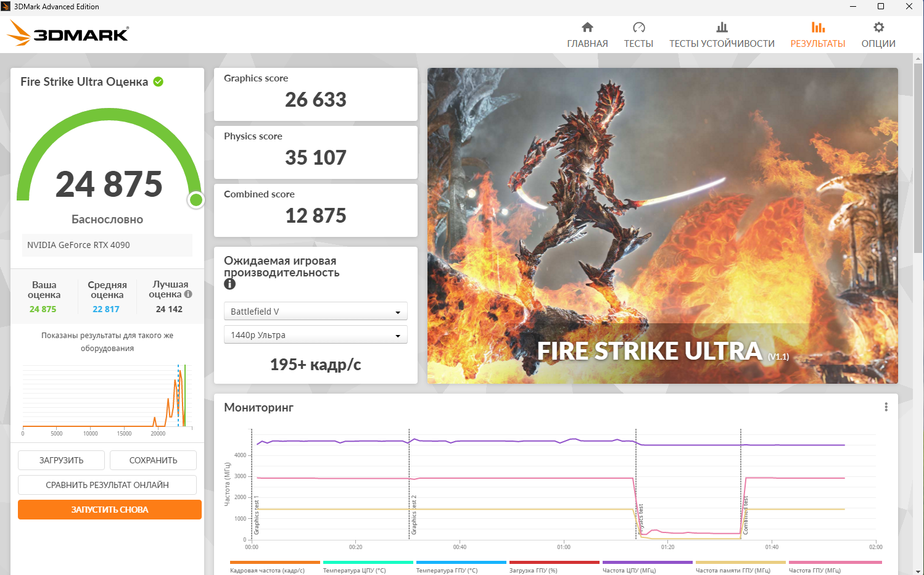Click the Graphics score card
The height and width of the screenshot is (575, 924).
pos(316,94)
